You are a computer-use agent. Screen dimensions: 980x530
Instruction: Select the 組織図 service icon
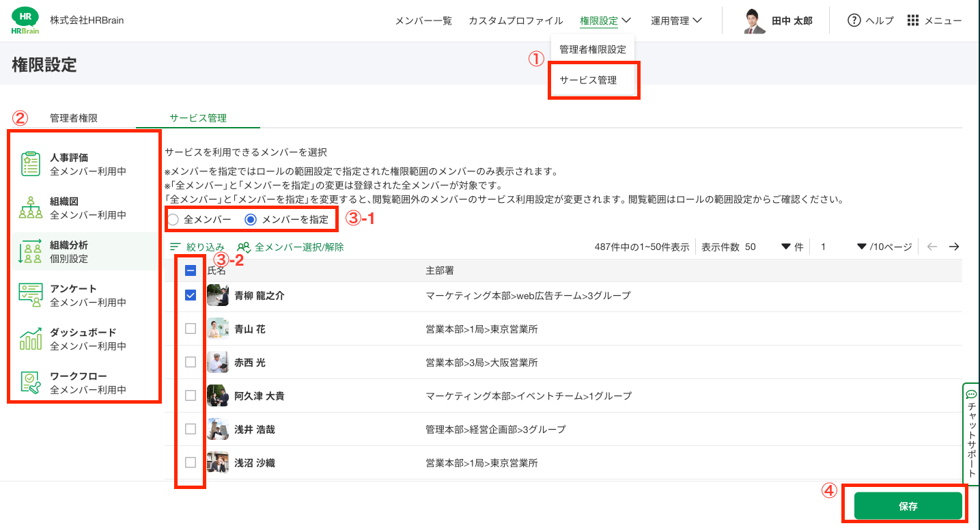click(x=31, y=208)
